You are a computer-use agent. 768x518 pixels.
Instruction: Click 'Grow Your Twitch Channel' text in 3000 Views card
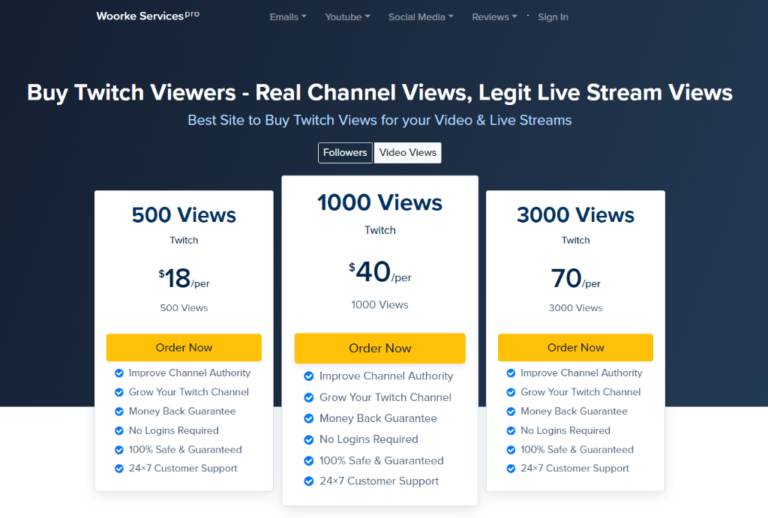pyautogui.click(x=580, y=392)
